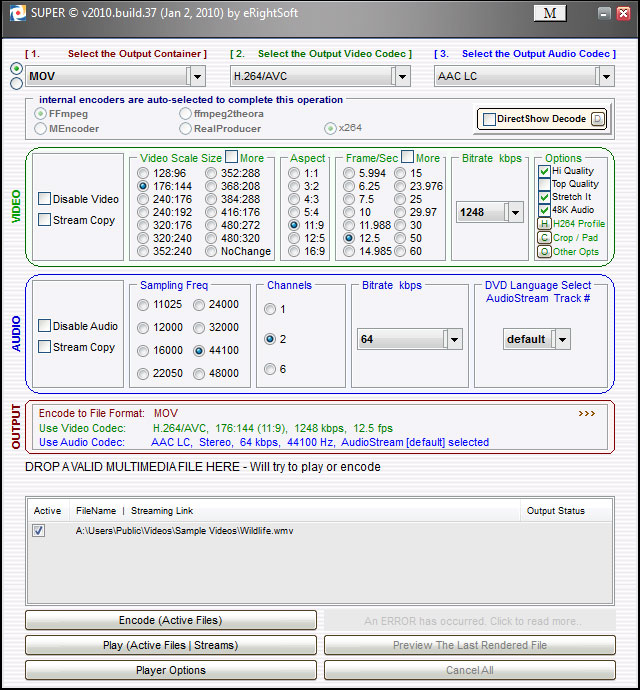640x690 pixels.
Task: Select the 320:240 video scale size
Action: coord(143,239)
